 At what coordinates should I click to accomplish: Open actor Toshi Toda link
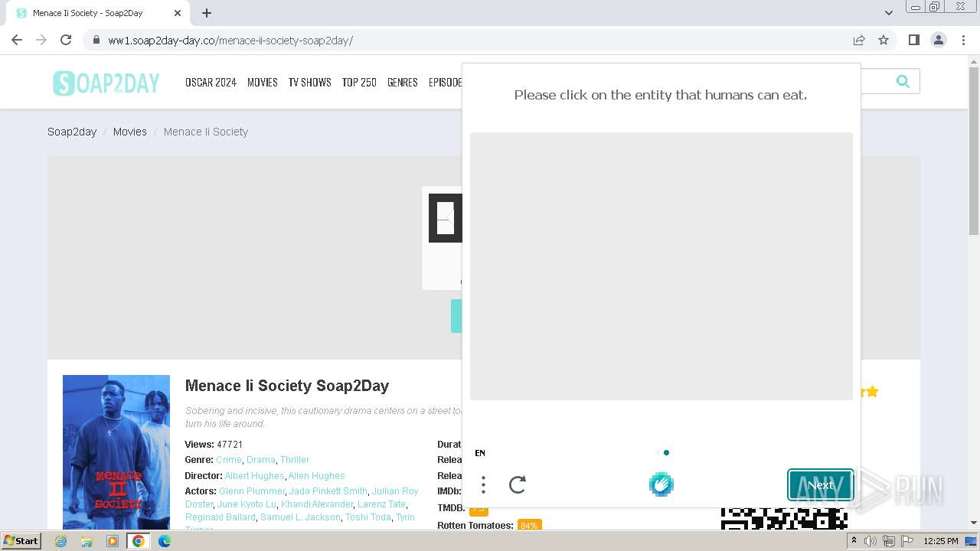point(368,517)
